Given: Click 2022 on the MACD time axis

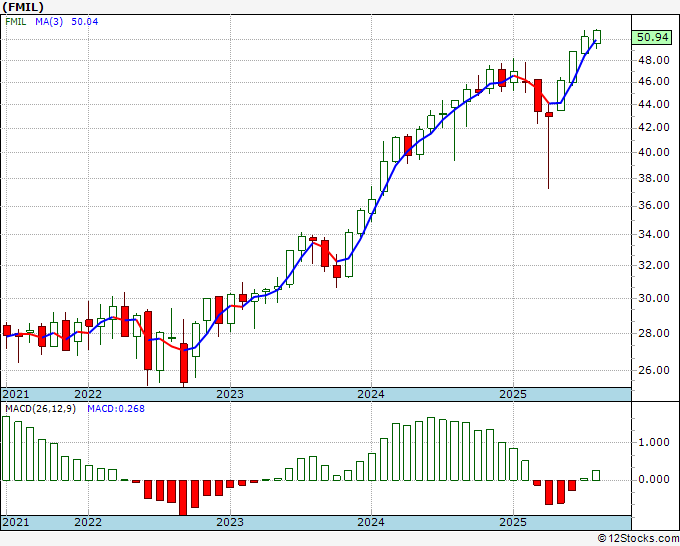Looking at the screenshot, I should click(88, 522).
